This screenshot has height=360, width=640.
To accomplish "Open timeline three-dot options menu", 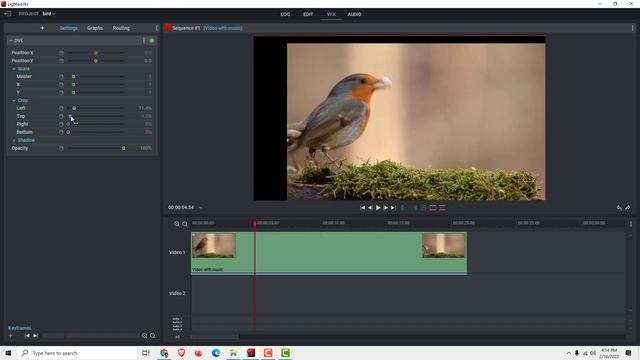I will pos(631,224).
